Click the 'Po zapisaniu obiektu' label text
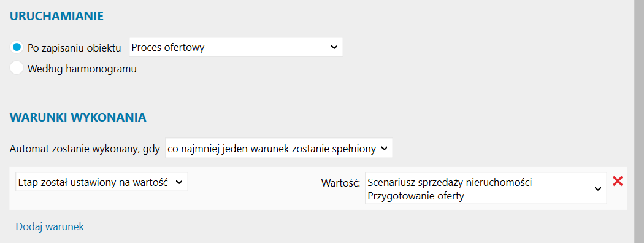The width and height of the screenshot is (644, 243). (x=74, y=48)
